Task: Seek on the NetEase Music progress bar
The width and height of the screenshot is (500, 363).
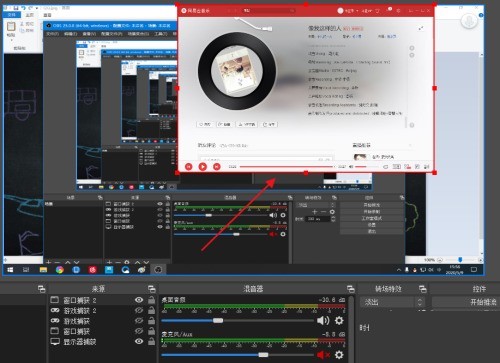Action: point(286,166)
